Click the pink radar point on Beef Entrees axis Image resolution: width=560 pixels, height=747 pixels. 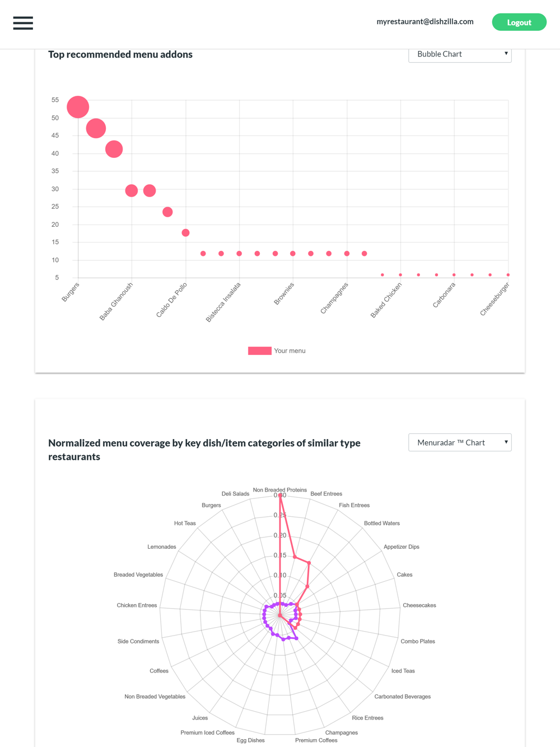(295, 557)
